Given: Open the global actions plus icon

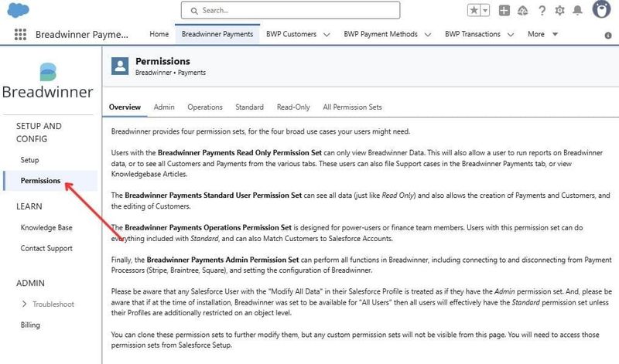Looking at the screenshot, I should [504, 11].
